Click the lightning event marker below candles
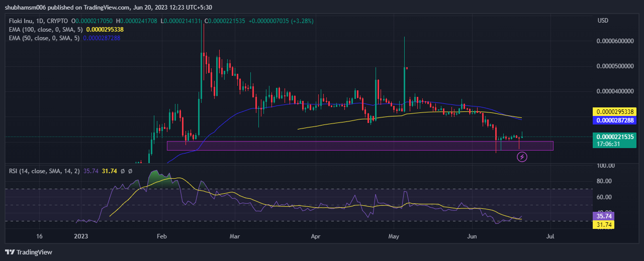The height and width of the screenshot is (261, 644). (x=522, y=157)
